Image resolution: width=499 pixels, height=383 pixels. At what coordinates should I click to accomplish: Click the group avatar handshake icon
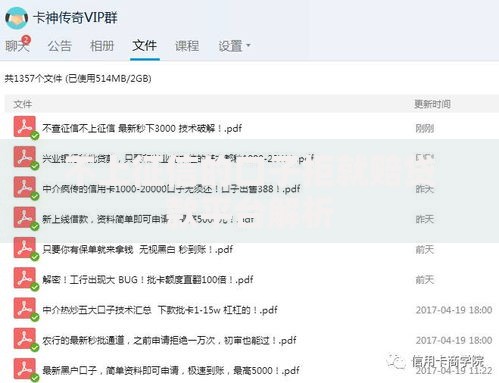[16, 18]
